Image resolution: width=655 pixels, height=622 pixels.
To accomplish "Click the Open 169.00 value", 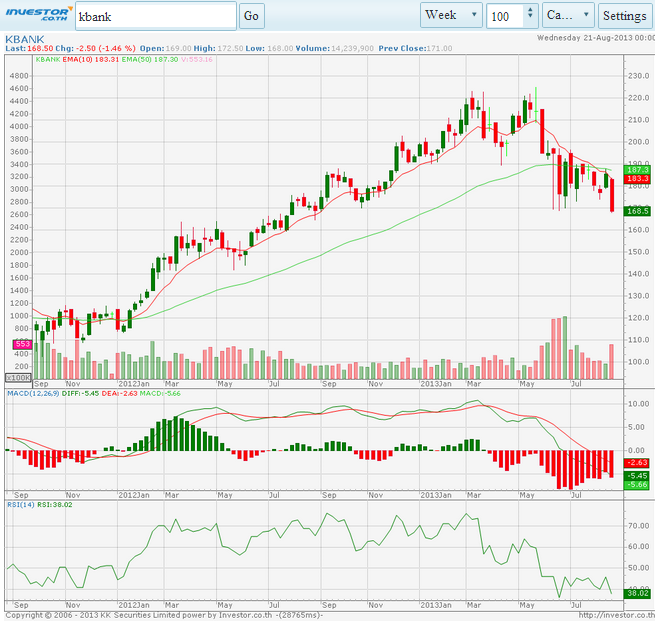I will (x=179, y=48).
